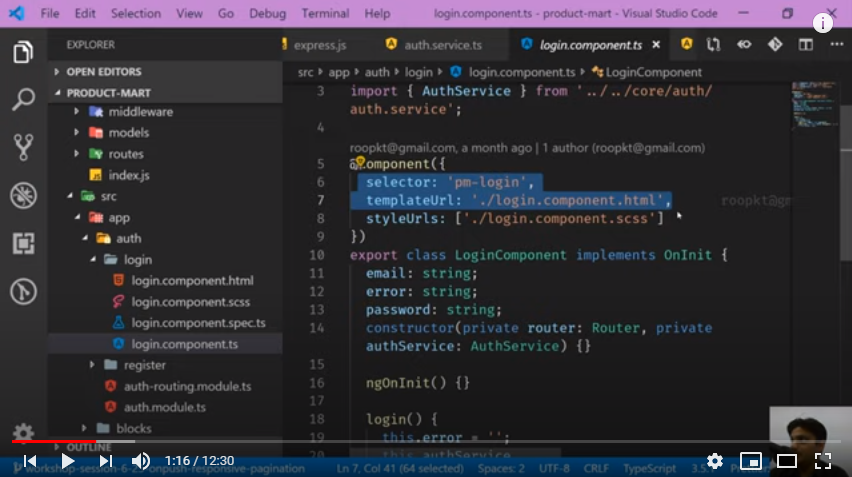Click the red video progress bar

[x=54, y=441]
